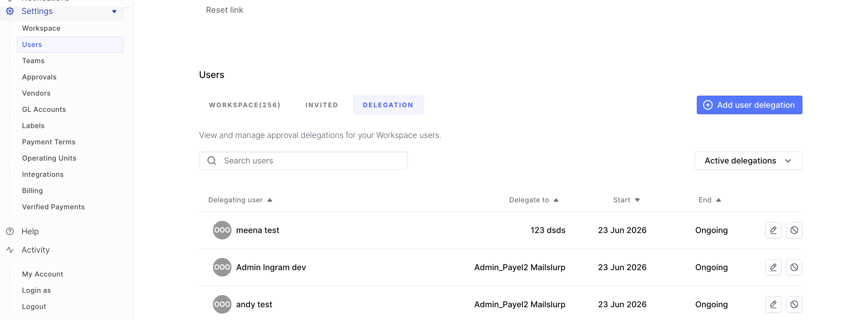Click Admin_Payel2 Mailslurp in Admin Ingram dev row
This screenshot has height=320, width=868.
[x=520, y=268]
